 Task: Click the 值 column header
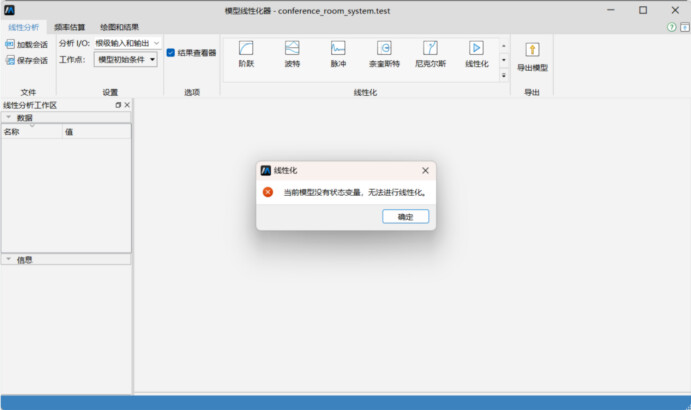point(97,132)
